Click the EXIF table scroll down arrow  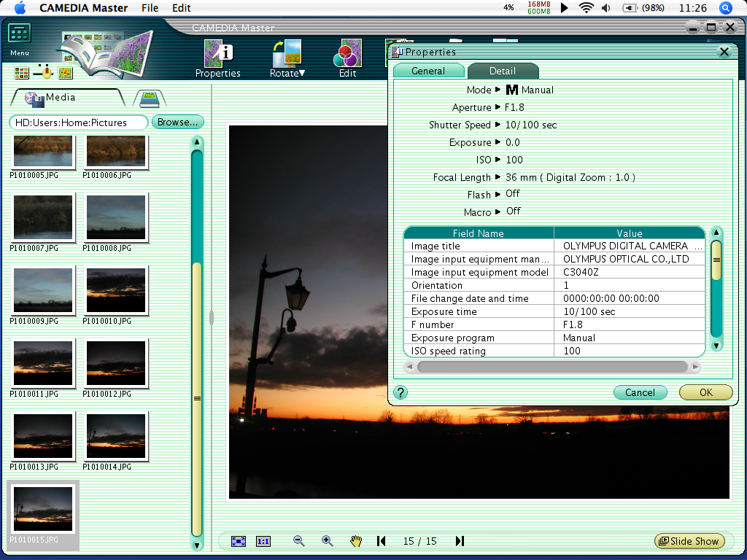(716, 346)
